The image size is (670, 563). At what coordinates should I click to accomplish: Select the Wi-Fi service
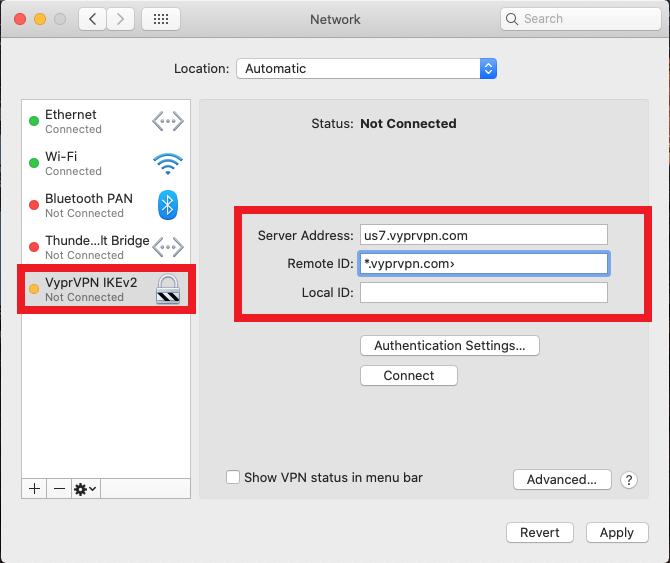106,163
